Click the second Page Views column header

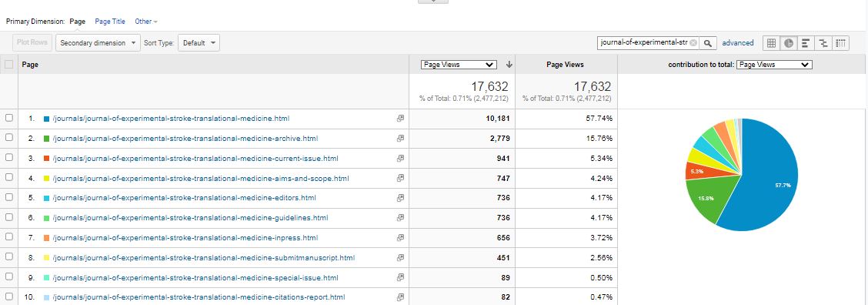click(x=565, y=65)
